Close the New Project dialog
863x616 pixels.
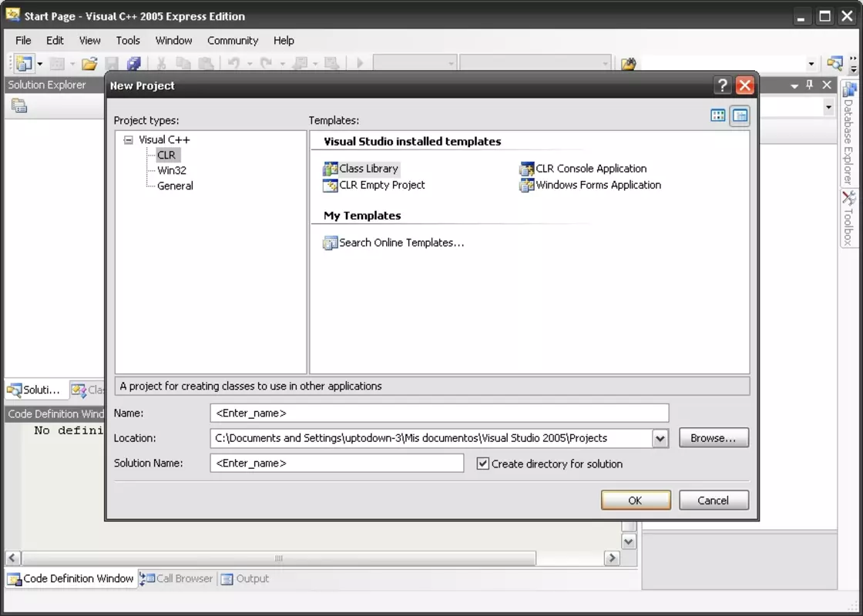(744, 85)
